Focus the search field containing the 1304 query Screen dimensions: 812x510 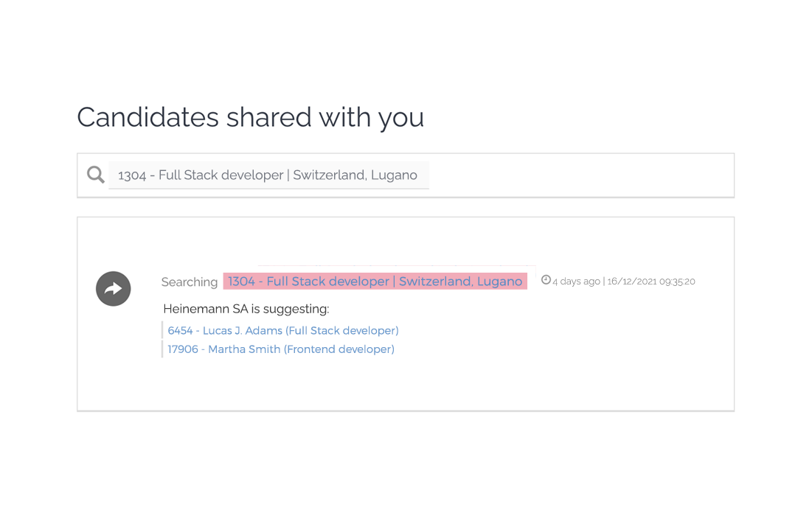(268, 175)
